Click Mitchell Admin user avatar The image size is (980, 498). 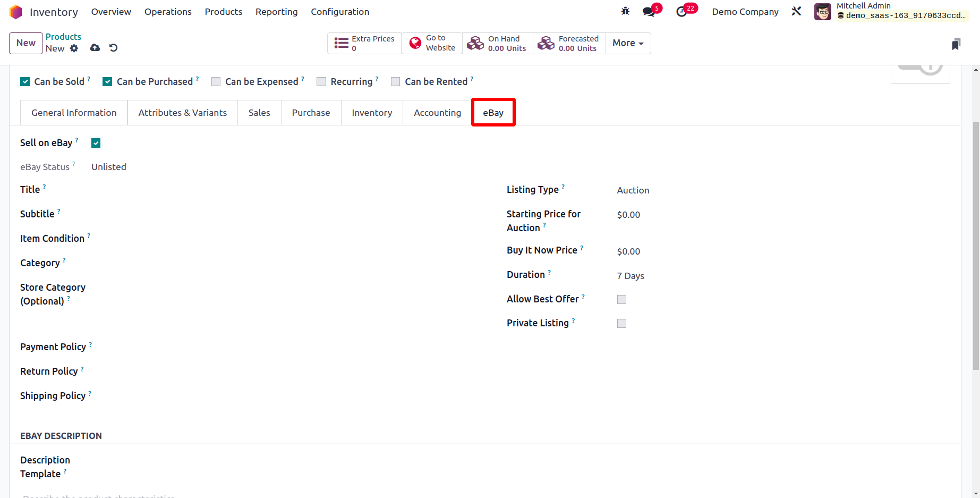pos(823,12)
